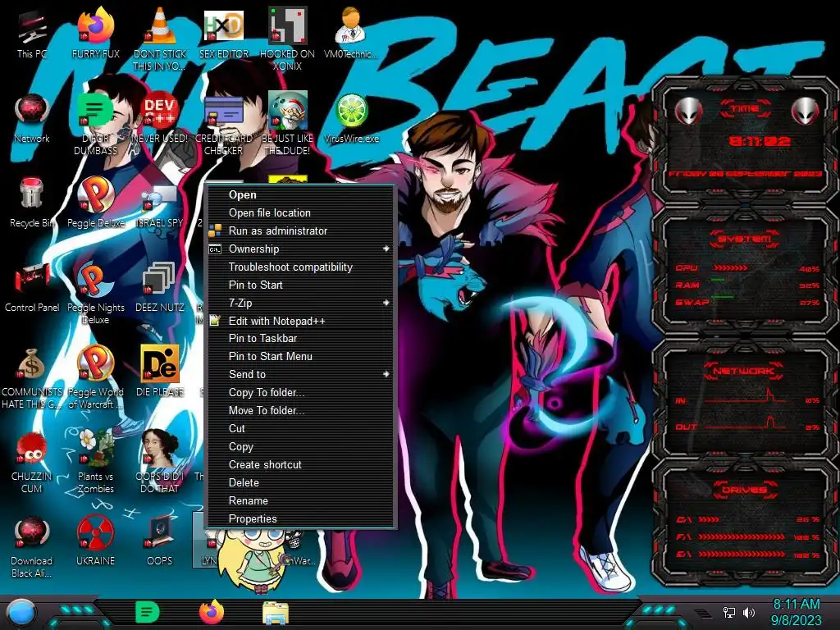Select the DIE PLEASE shortcut
The image size is (840, 630).
[160, 372]
